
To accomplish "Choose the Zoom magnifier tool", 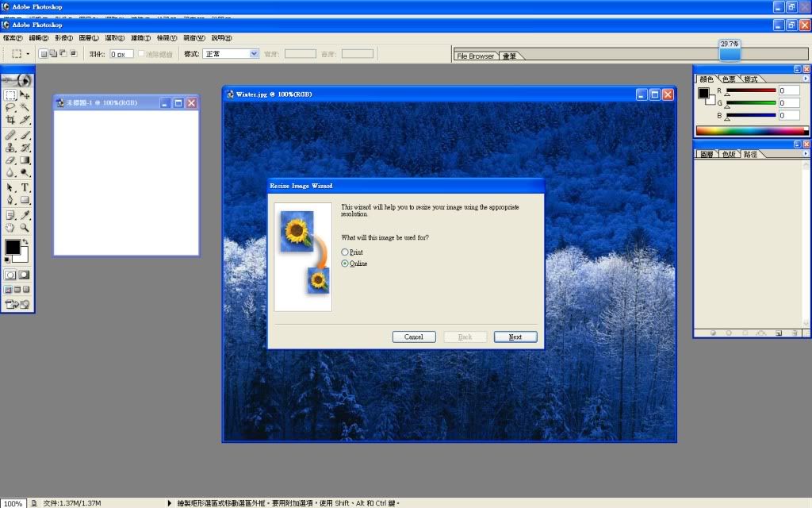I will coord(25,228).
